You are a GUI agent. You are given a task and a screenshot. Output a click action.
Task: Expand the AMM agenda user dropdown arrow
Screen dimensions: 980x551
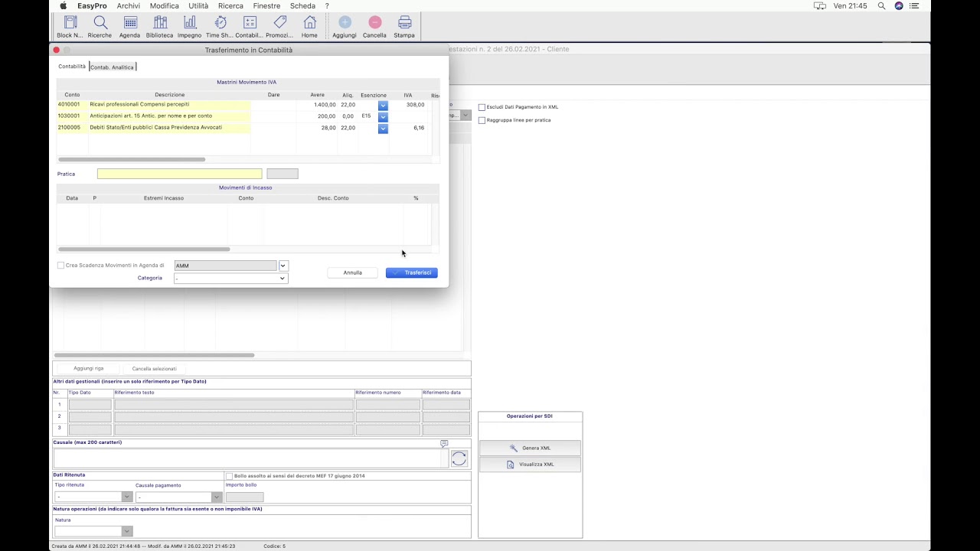(x=283, y=266)
